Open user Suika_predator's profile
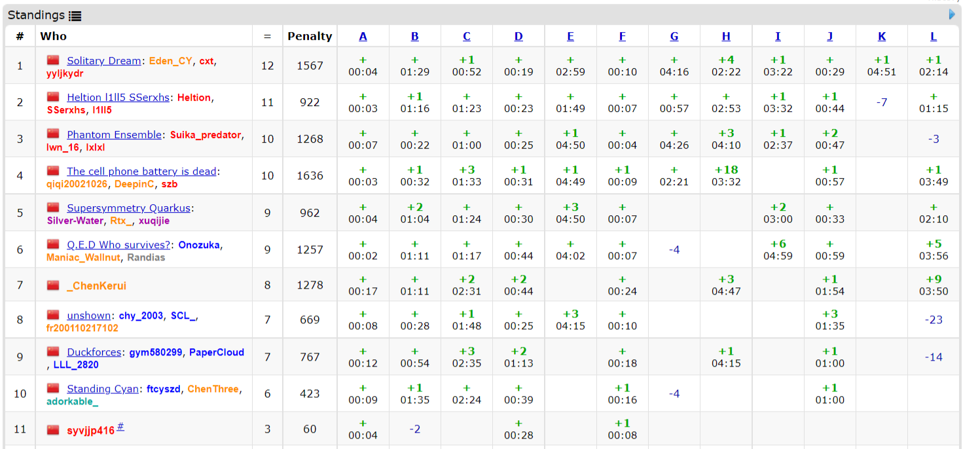Image resolution: width=980 pixels, height=449 pixels. [x=206, y=135]
